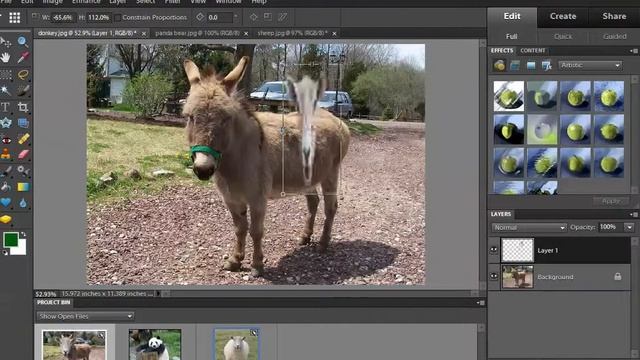The width and height of the screenshot is (640, 360).
Task: Switch to Quick edit mode
Action: click(563, 36)
